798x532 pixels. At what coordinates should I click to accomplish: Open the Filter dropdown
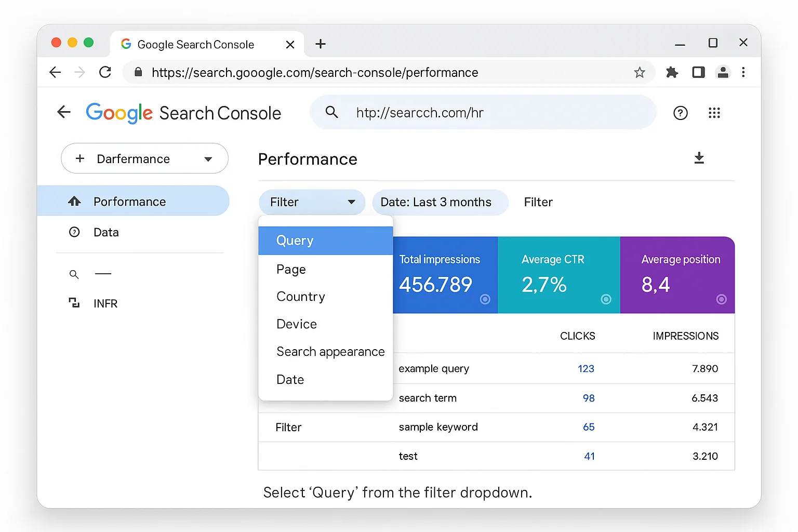point(312,202)
